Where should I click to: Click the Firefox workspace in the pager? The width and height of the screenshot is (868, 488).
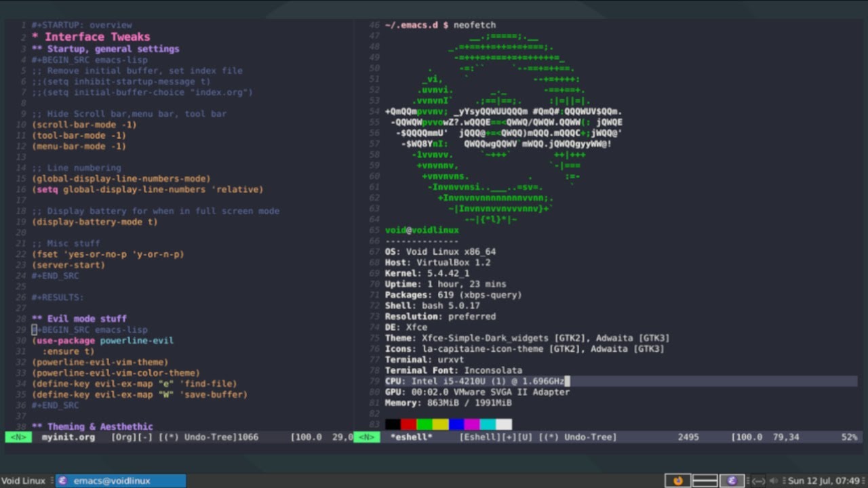[x=677, y=481]
